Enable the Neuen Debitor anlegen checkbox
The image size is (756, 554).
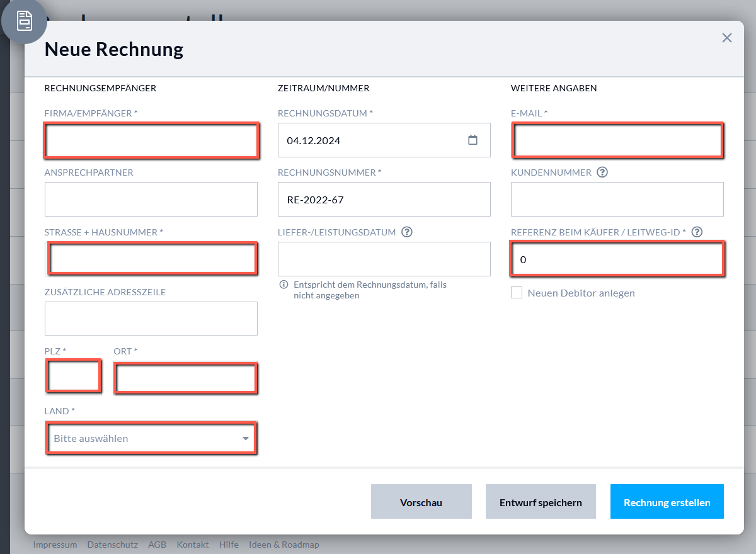(517, 293)
